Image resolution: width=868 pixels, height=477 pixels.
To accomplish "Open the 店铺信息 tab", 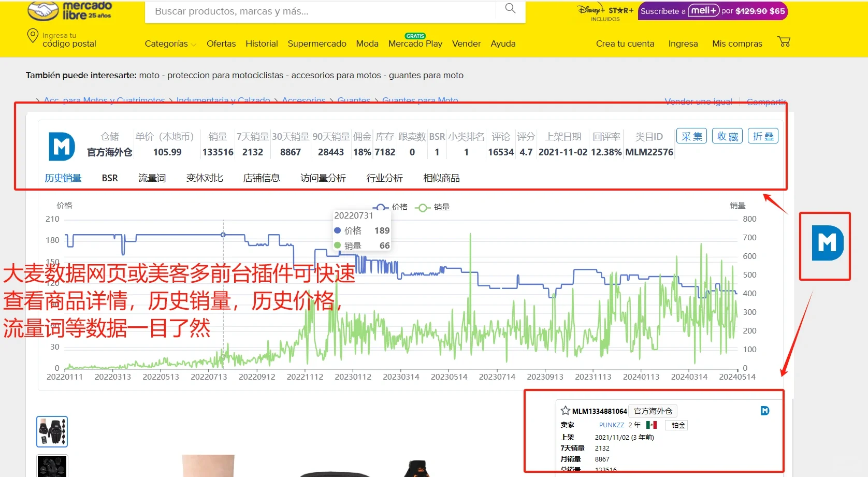I will point(262,178).
